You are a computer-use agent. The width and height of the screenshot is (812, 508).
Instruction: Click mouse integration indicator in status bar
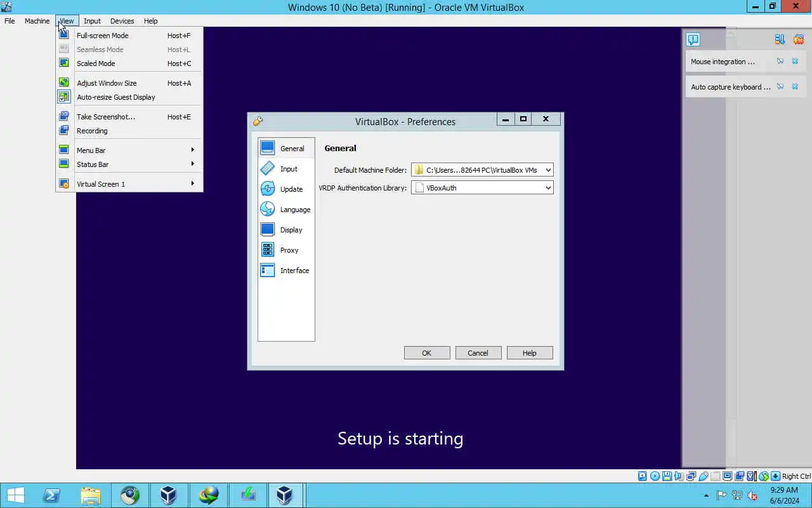(763, 476)
